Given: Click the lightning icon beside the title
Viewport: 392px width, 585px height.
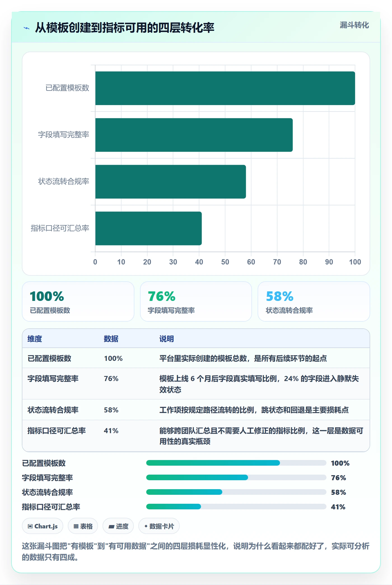Looking at the screenshot, I should 27,28.
